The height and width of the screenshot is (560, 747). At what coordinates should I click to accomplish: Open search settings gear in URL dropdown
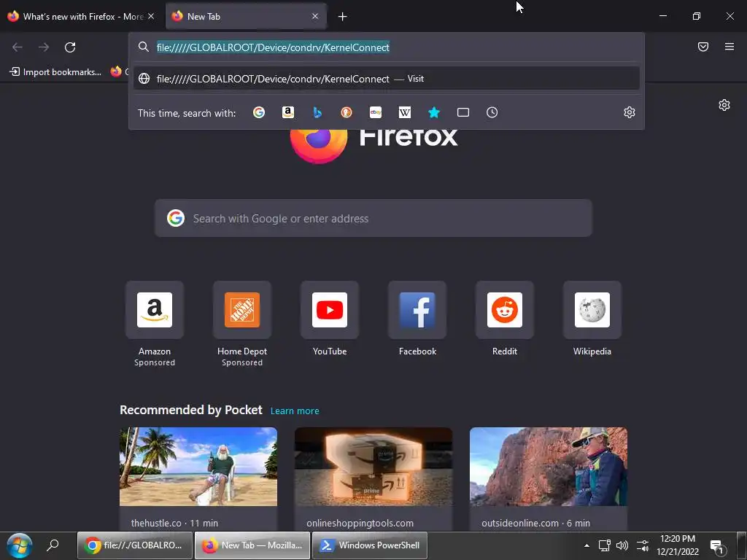(x=630, y=112)
